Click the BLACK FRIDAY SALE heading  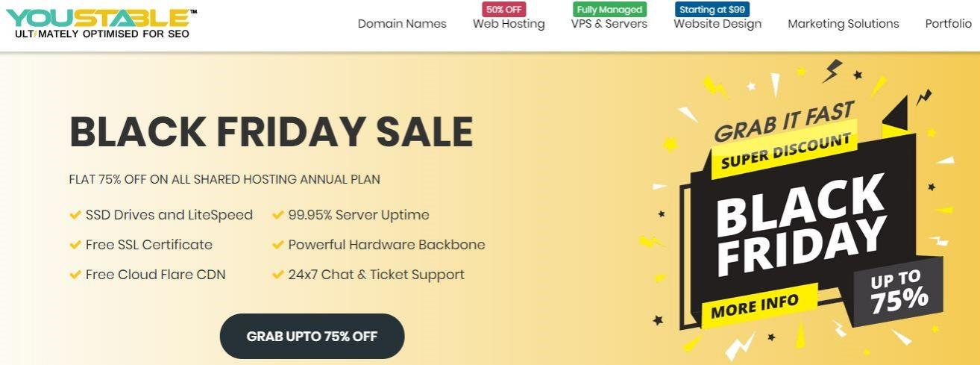click(271, 132)
